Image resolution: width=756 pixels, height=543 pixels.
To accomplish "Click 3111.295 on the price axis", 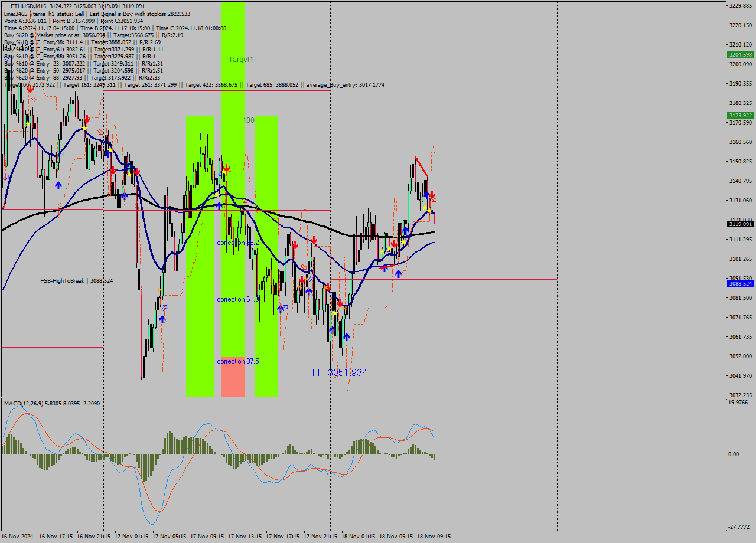I will pos(740,239).
